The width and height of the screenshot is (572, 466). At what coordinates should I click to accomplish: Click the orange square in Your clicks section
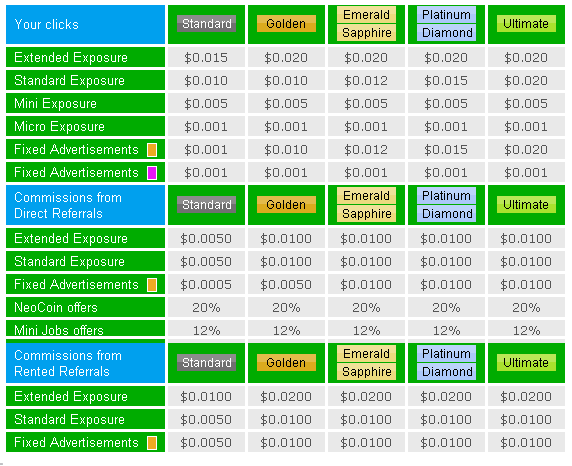[152, 150]
